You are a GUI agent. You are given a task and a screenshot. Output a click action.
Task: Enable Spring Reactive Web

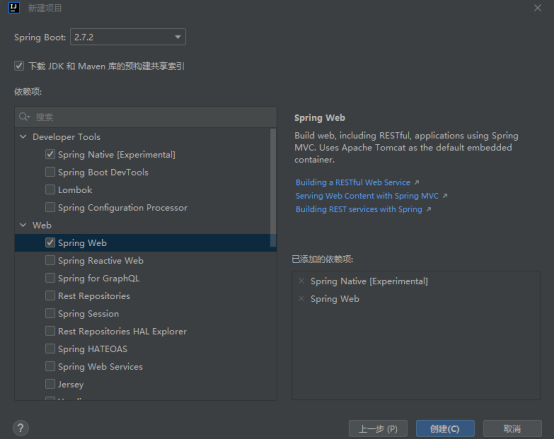pyautogui.click(x=50, y=260)
